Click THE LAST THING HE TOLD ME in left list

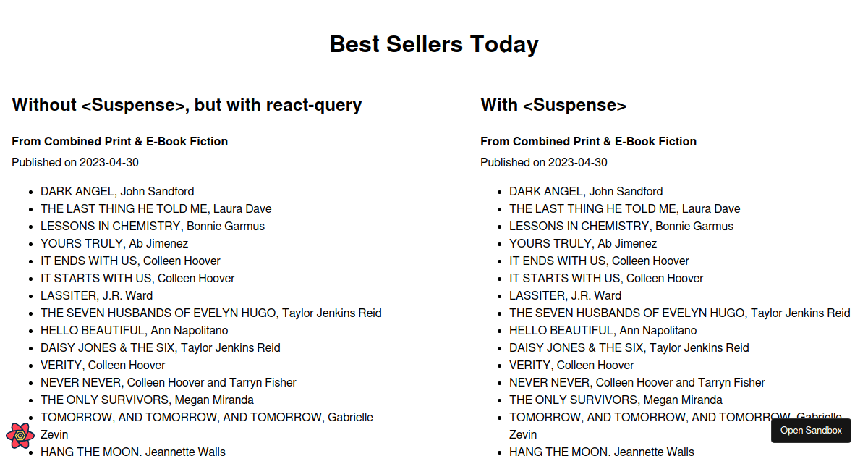point(156,208)
